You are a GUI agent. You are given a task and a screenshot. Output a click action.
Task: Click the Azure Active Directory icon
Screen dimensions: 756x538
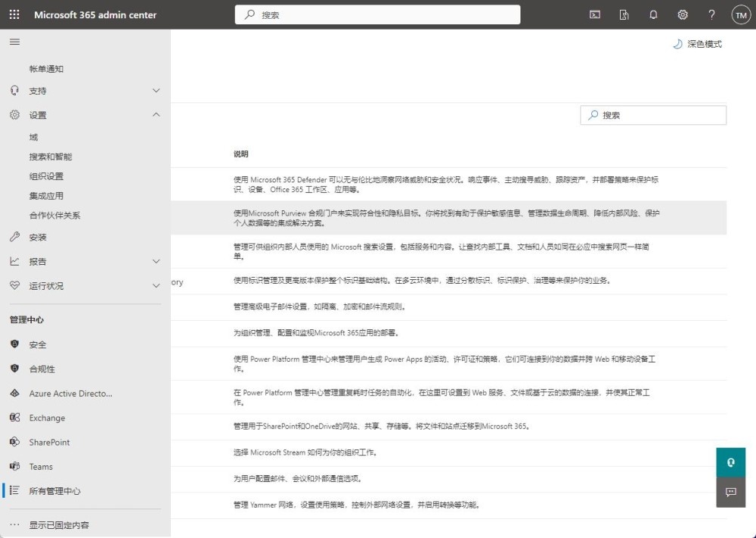14,393
